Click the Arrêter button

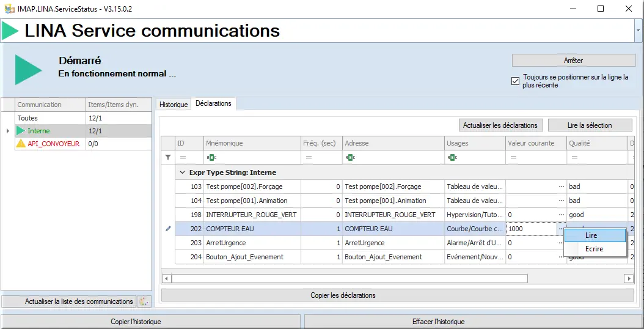click(x=573, y=61)
